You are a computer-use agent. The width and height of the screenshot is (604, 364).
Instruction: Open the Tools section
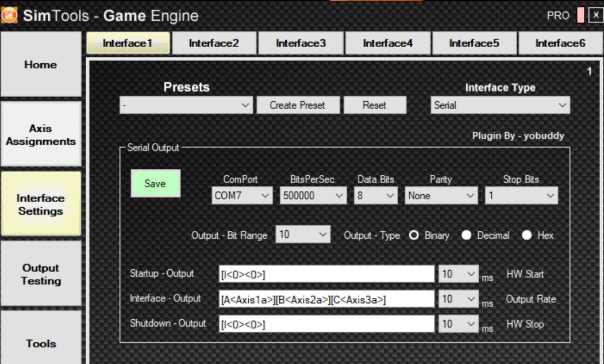(x=40, y=339)
